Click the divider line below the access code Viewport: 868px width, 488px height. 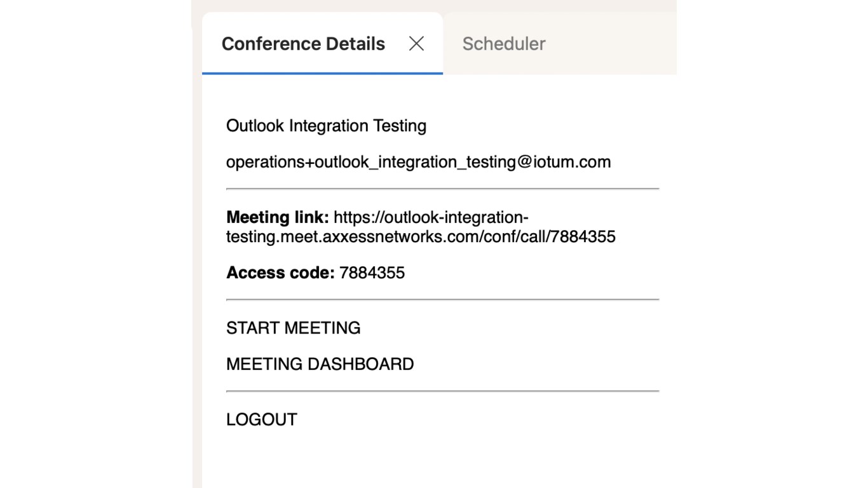442,299
